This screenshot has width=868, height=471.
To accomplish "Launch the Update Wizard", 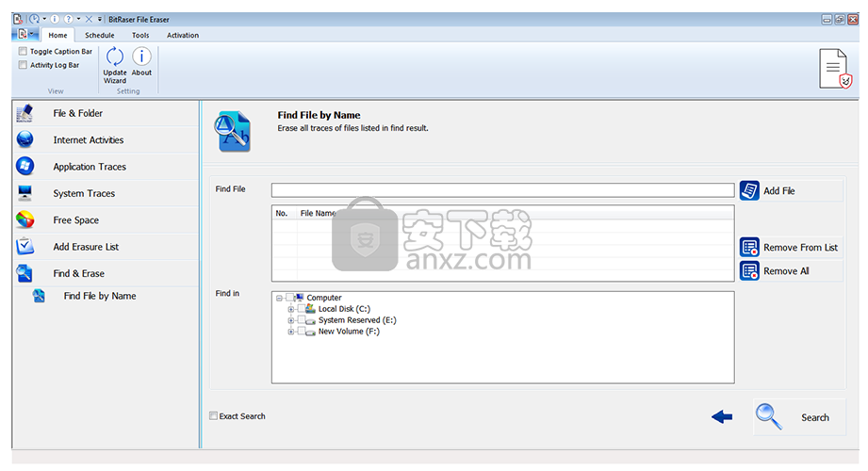I will click(115, 65).
